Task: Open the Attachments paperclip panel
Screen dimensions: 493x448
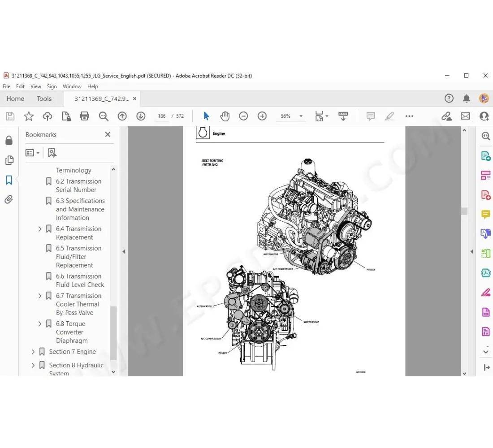Action: pos(9,199)
